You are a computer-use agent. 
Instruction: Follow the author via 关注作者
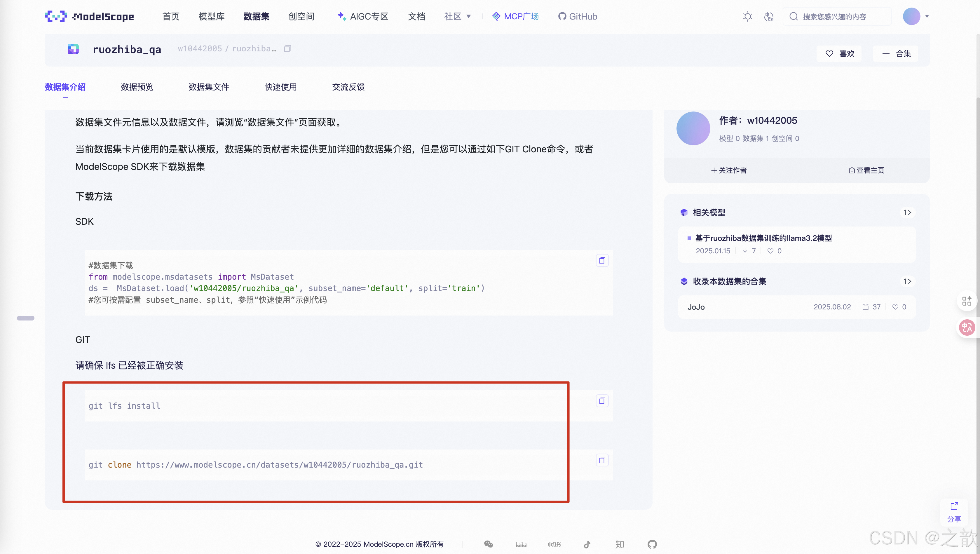[x=729, y=170]
